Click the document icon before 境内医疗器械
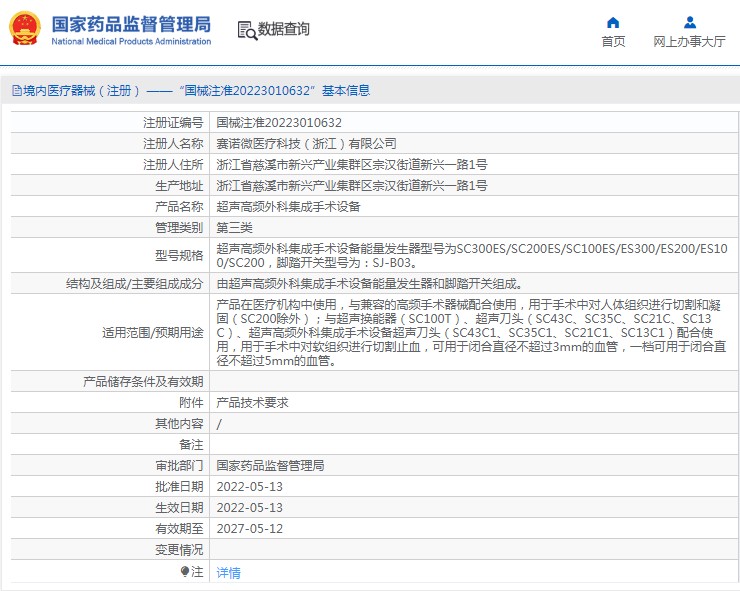 [x=17, y=91]
